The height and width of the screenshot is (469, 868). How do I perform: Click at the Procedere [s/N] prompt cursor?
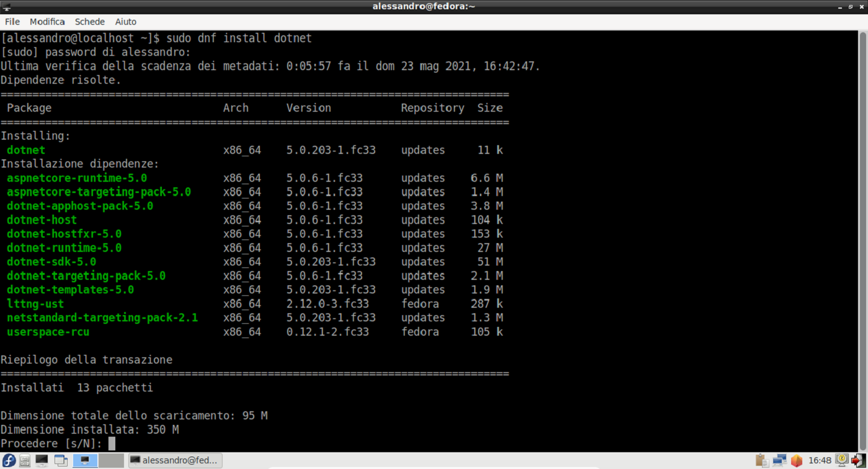(x=112, y=444)
